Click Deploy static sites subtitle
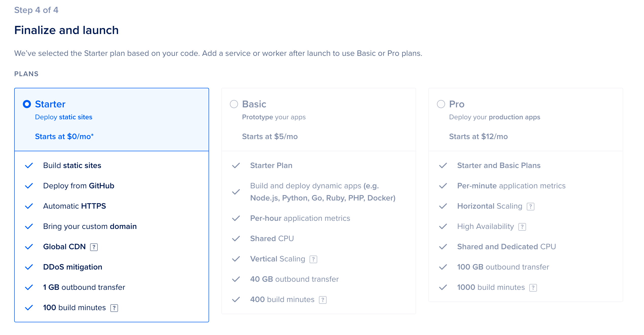Image resolution: width=644 pixels, height=335 pixels. click(x=64, y=117)
